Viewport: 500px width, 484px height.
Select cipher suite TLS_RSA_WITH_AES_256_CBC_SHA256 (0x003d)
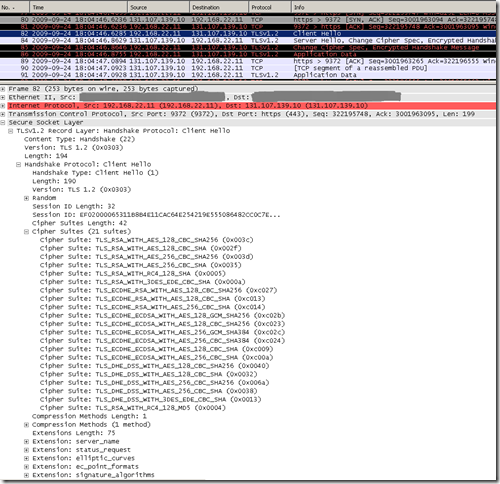[147, 257]
